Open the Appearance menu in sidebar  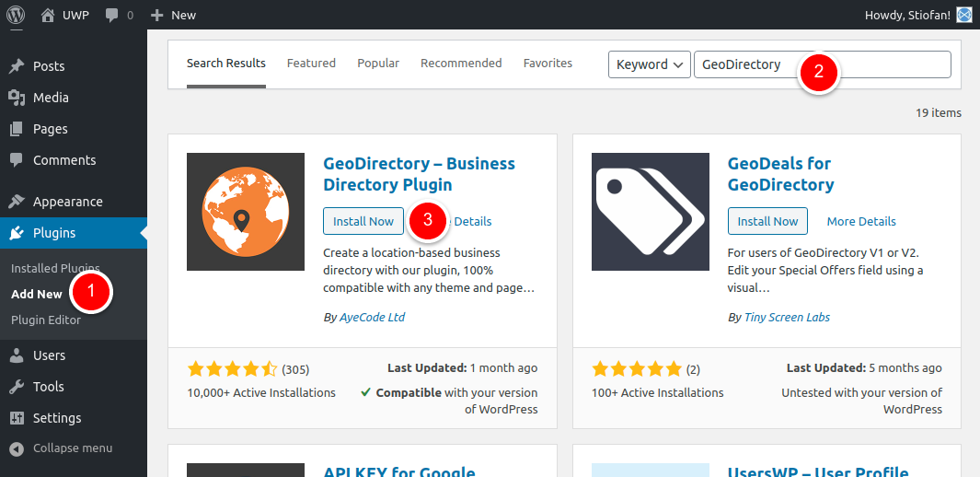tap(67, 202)
